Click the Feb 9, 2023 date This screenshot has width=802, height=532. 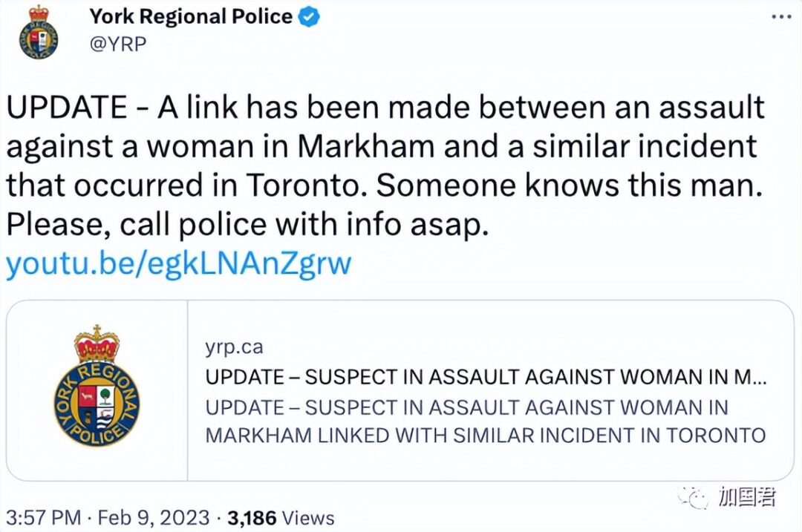154,517
